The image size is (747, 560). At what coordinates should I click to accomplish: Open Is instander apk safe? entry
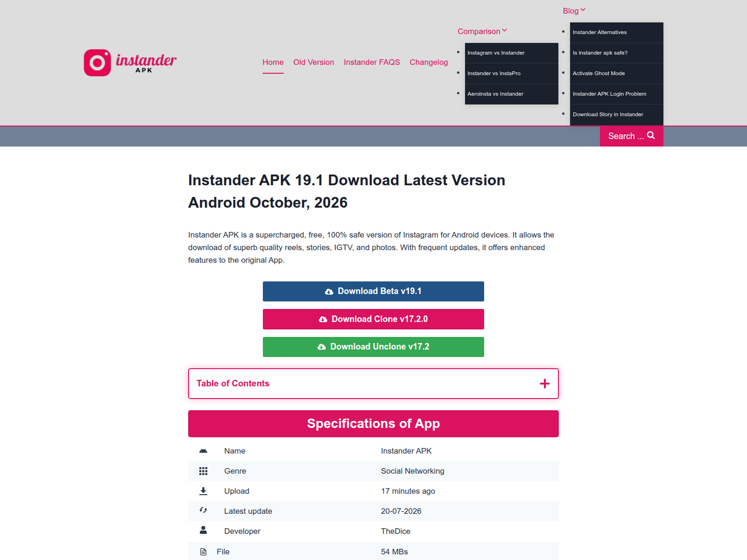(x=617, y=53)
